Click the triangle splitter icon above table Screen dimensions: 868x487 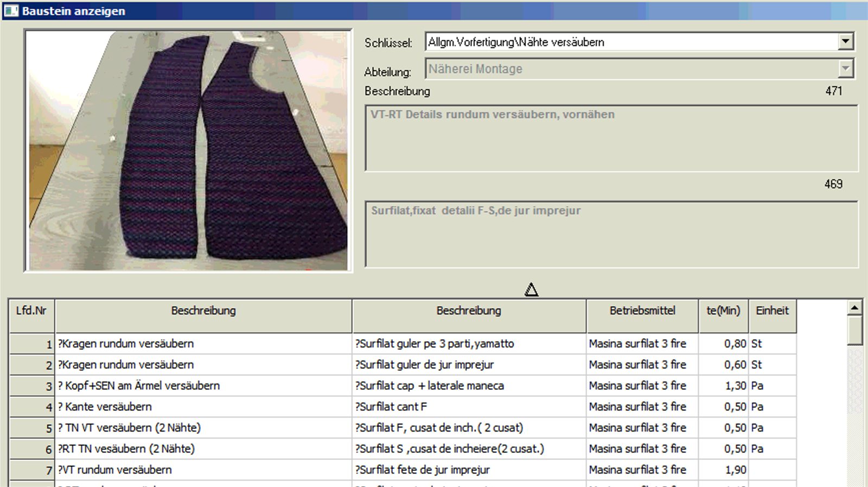point(531,289)
